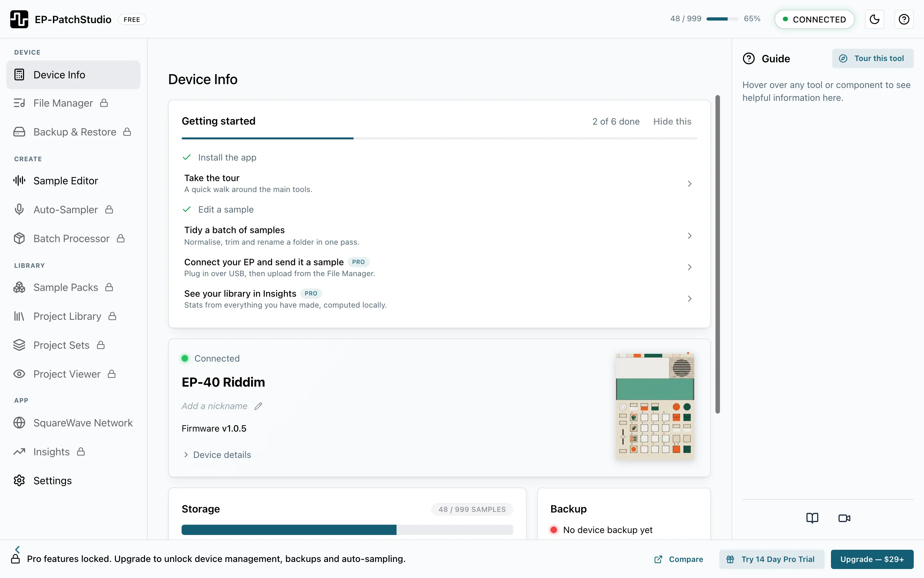Click the FREE plan badge
The width and height of the screenshot is (924, 578).
(x=132, y=20)
